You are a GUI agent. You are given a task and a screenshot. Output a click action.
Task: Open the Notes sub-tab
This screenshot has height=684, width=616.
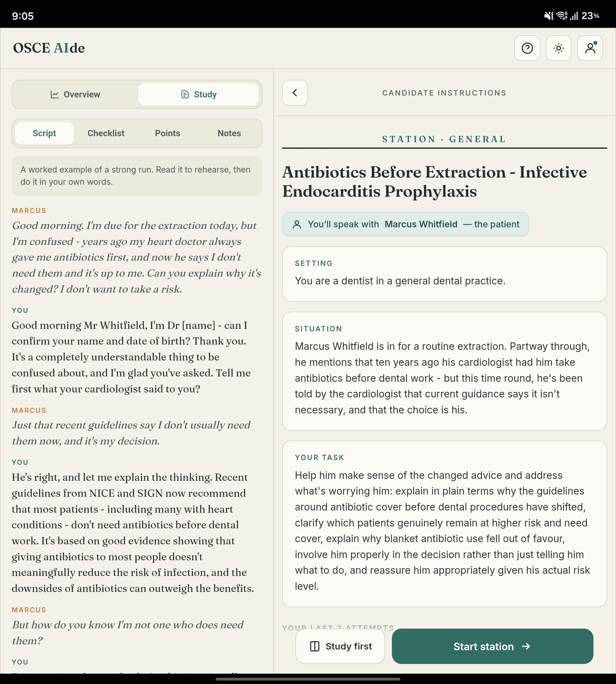[229, 133]
